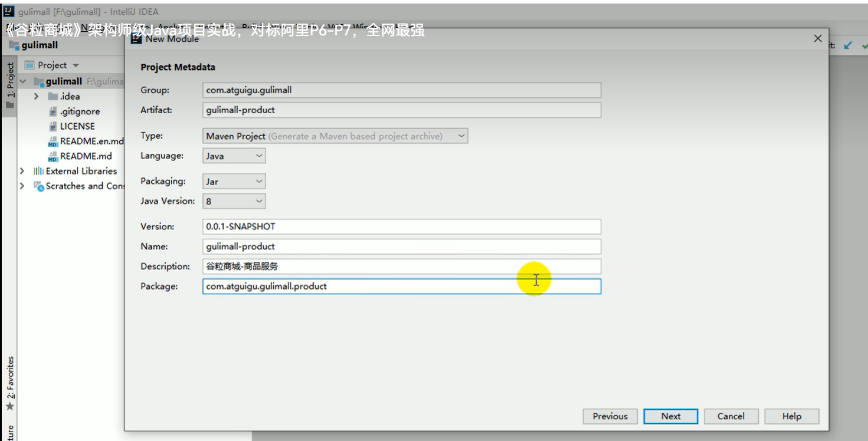Click the gulimall breadcrumb in navigation bar
868x441 pixels.
coord(34,47)
